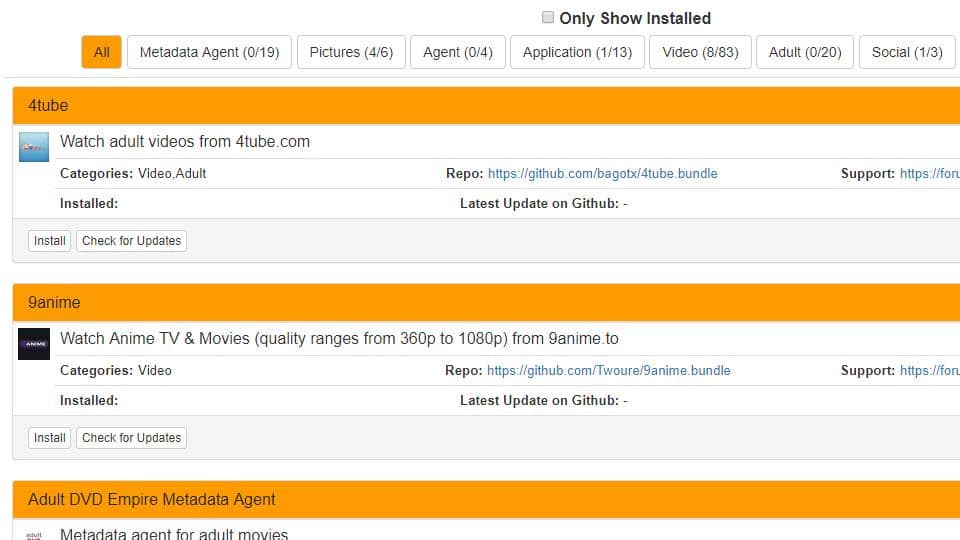Click 'Latest Update on Github' for 9anime
Viewport: 960px width, 540px height.
point(544,400)
